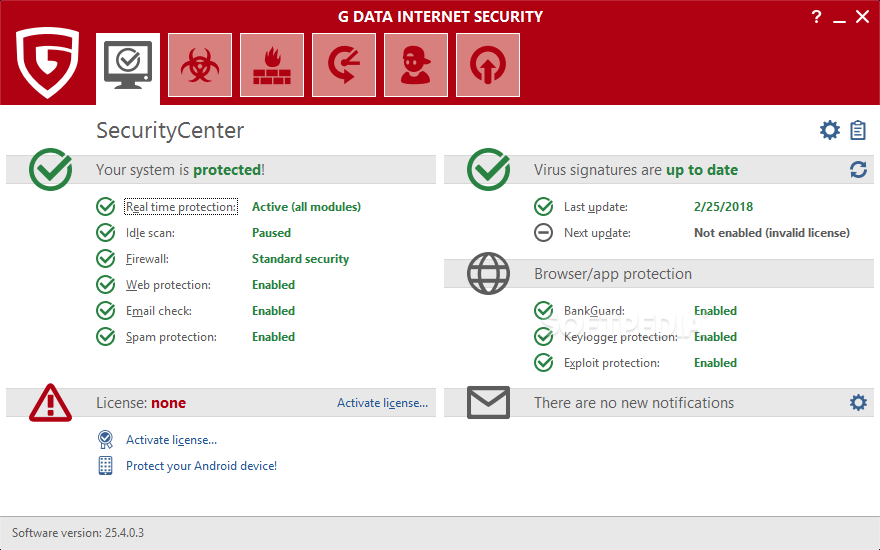Click the Web protection label

coord(168,285)
